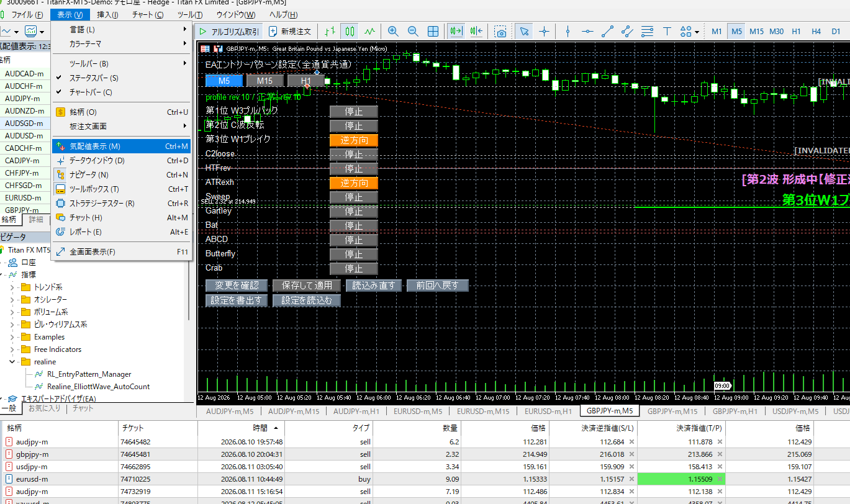
Task: Toggle ツールボックス panel in view menu
Action: 121,189
